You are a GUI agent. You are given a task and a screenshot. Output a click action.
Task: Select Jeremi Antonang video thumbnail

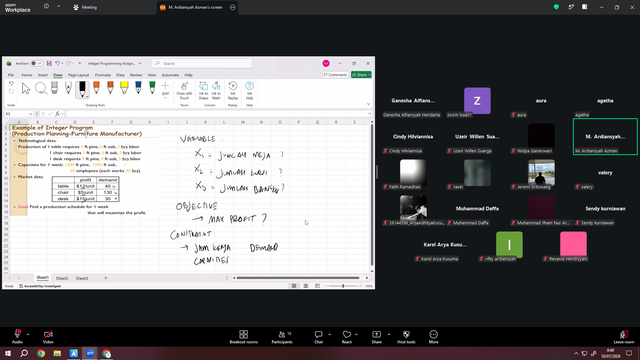[x=541, y=173]
